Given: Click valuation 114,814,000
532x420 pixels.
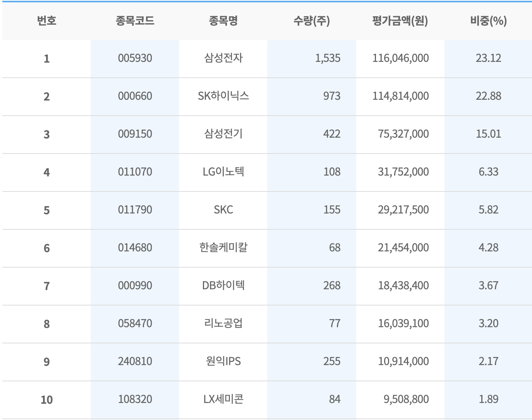Looking at the screenshot, I should pos(401,96).
